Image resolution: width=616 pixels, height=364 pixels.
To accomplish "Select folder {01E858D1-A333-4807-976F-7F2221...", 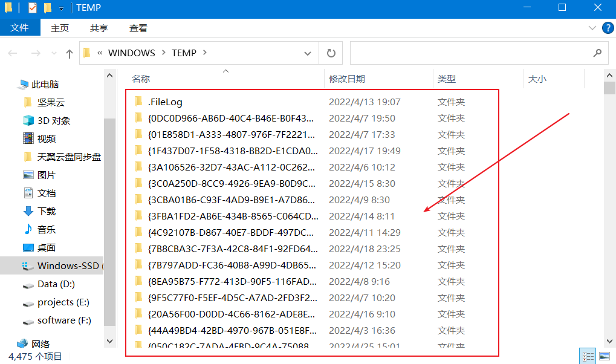I will 232,134.
